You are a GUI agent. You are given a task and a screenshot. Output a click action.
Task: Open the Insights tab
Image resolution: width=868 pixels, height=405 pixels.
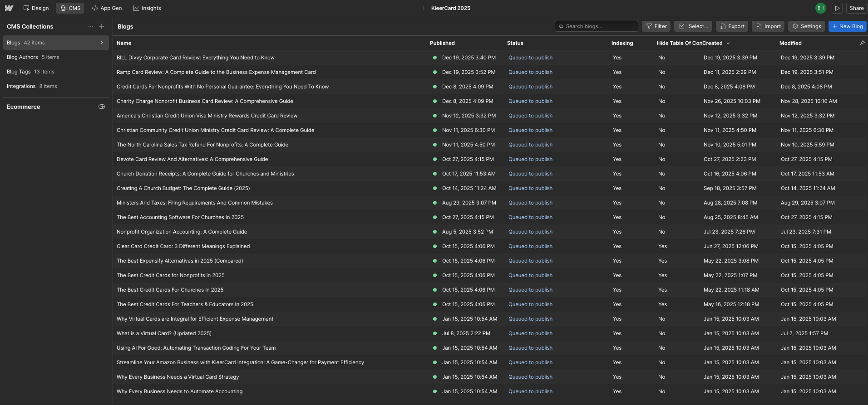(x=147, y=8)
